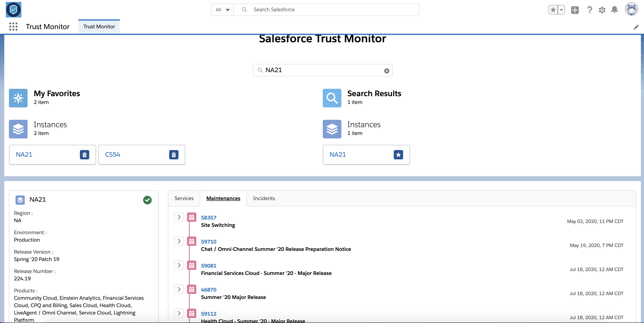Click the Instances icon under My Favorites
The image size is (644, 323).
[18, 129]
